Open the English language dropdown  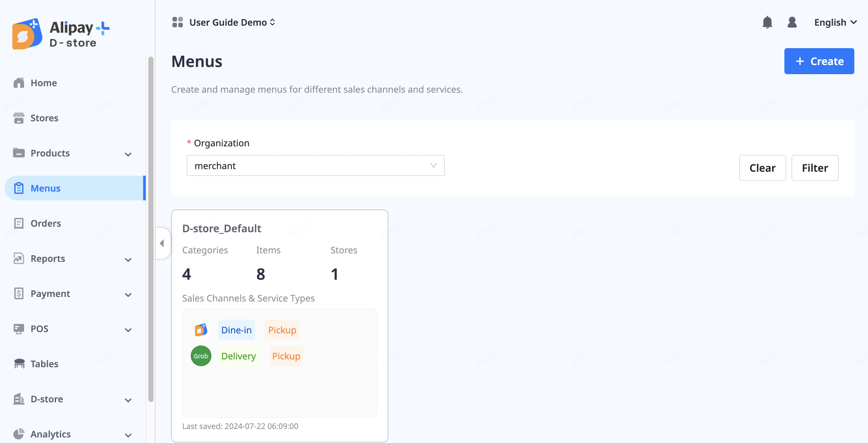tap(835, 22)
